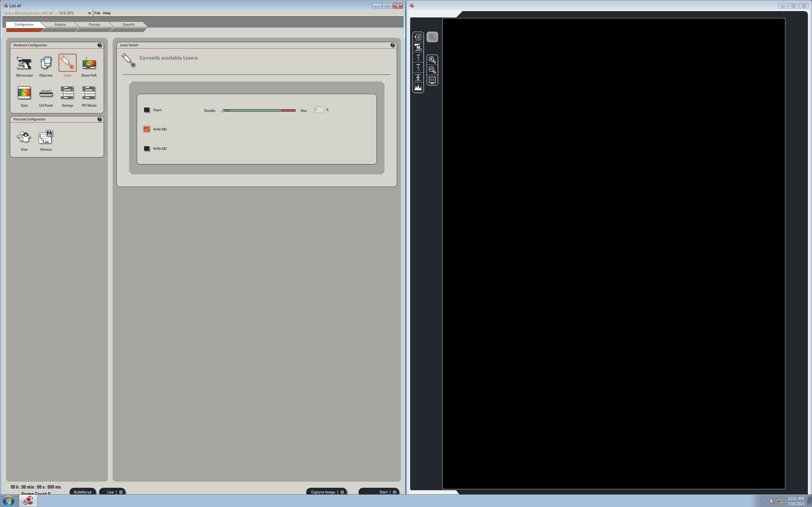Viewport: 812px width, 507px height.
Task: Enable the Argon laser checkbox
Action: [x=147, y=110]
